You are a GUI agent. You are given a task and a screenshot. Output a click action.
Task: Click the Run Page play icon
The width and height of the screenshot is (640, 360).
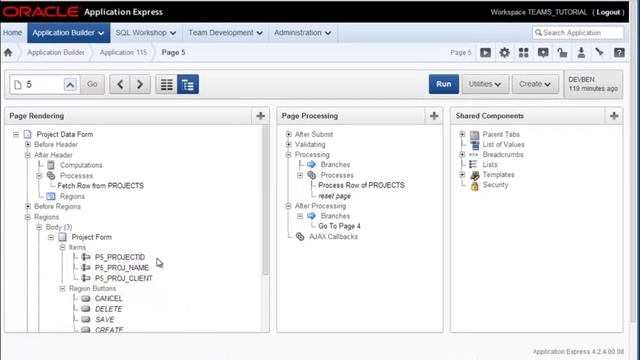click(x=485, y=53)
